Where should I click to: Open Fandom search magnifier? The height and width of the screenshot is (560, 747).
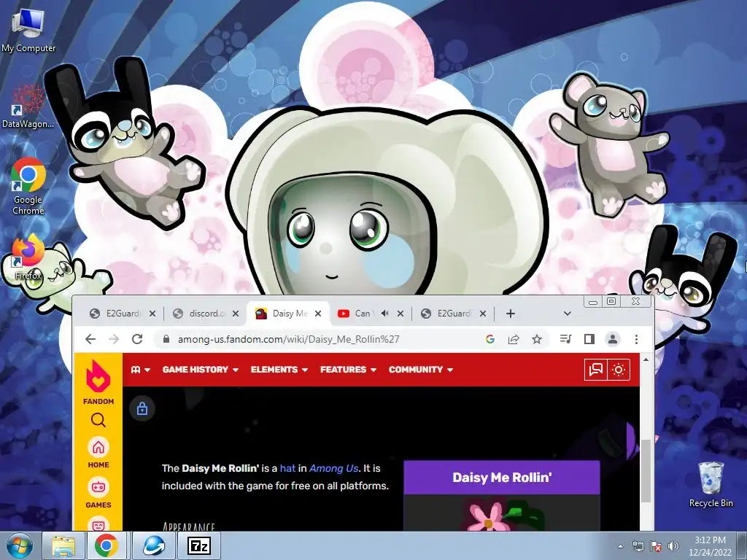coord(98,420)
